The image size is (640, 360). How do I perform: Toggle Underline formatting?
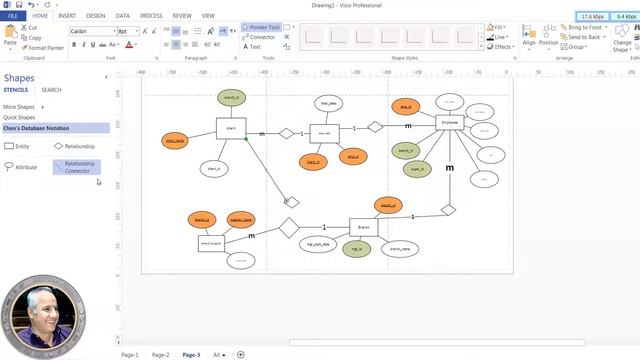93,44
